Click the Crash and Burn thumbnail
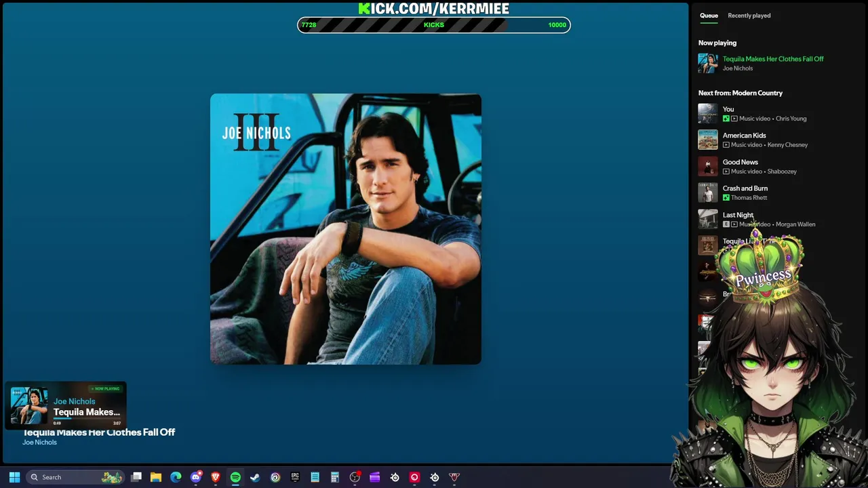 [708, 192]
